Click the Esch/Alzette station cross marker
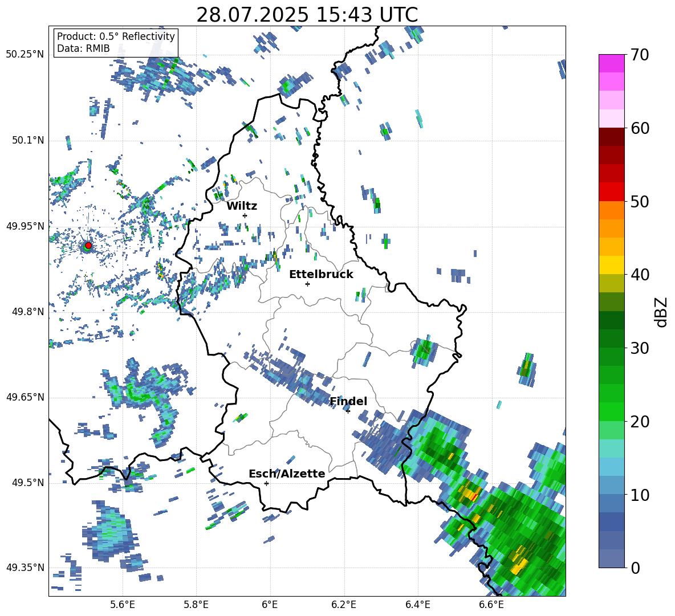This screenshot has height=616, width=675. click(x=266, y=483)
